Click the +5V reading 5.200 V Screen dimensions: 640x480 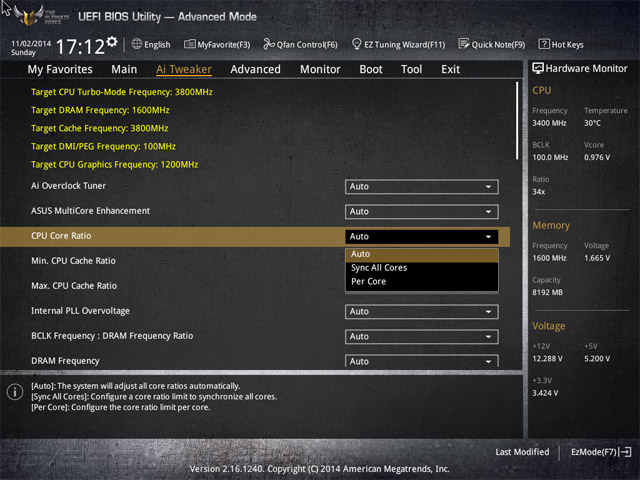[x=597, y=359]
